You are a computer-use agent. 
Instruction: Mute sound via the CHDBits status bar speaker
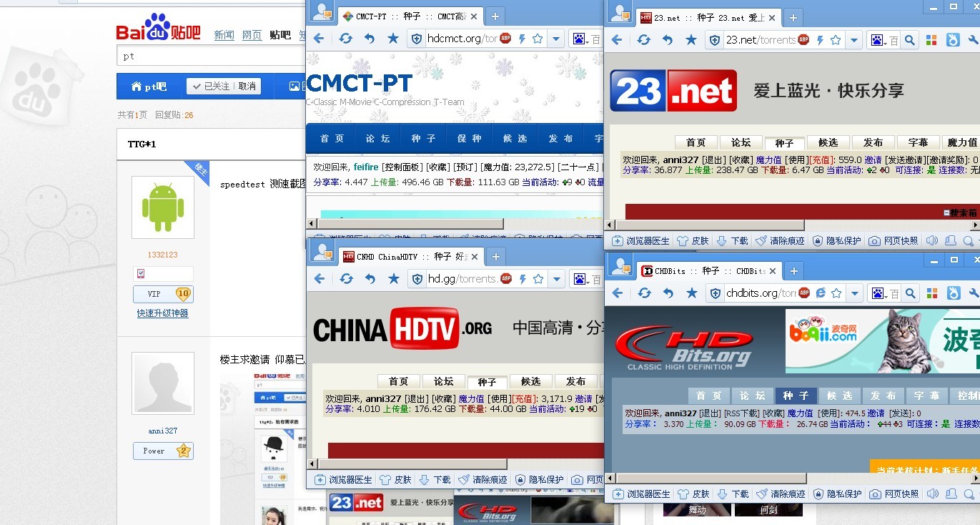pyautogui.click(x=931, y=494)
